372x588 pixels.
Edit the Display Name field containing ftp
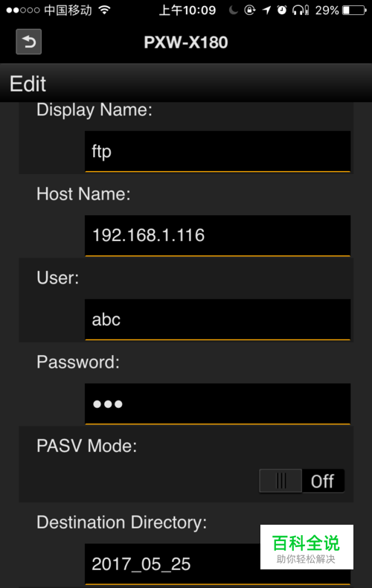pyautogui.click(x=217, y=152)
